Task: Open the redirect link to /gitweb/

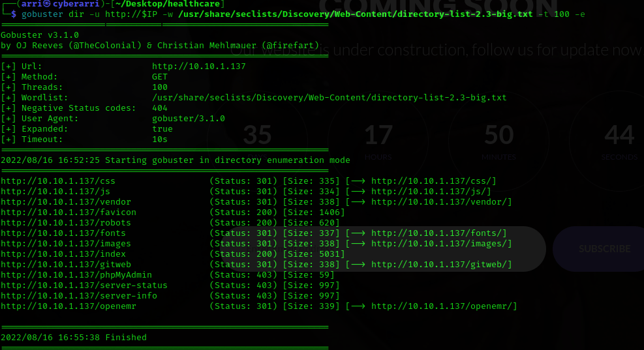Action: point(441,265)
